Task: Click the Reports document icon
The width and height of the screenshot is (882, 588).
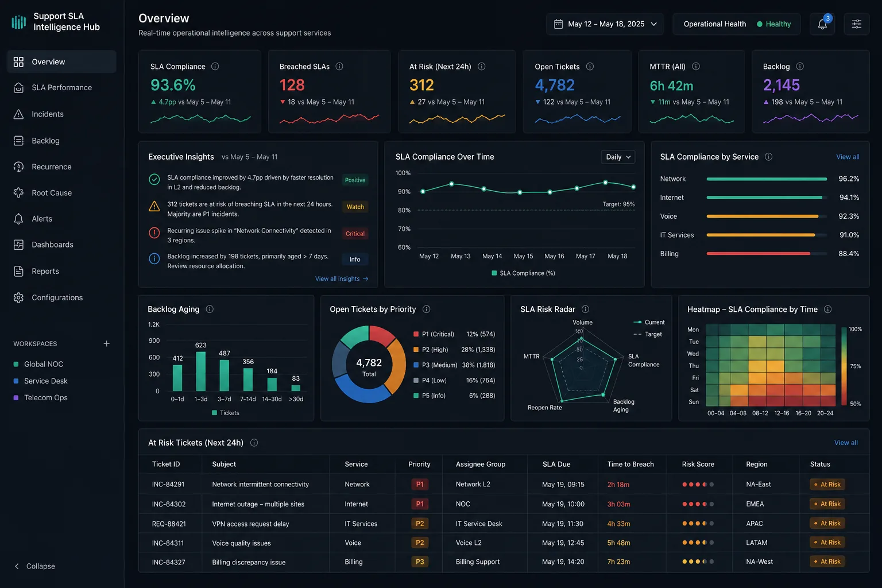Action: pyautogui.click(x=18, y=271)
